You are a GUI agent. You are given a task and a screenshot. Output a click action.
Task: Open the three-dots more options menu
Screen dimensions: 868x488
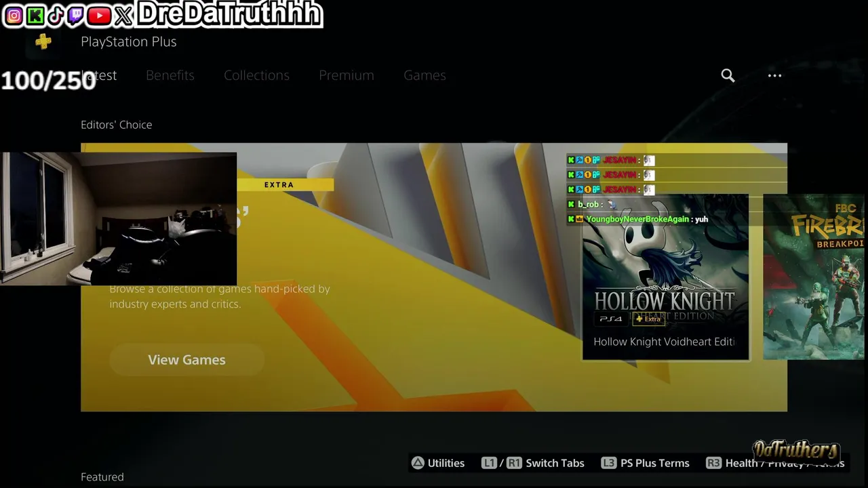point(774,75)
